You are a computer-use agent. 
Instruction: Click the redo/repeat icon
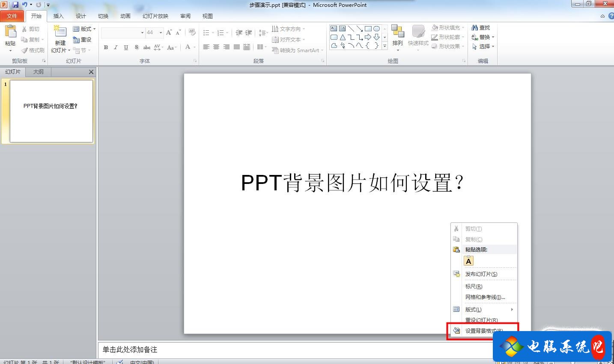click(39, 5)
